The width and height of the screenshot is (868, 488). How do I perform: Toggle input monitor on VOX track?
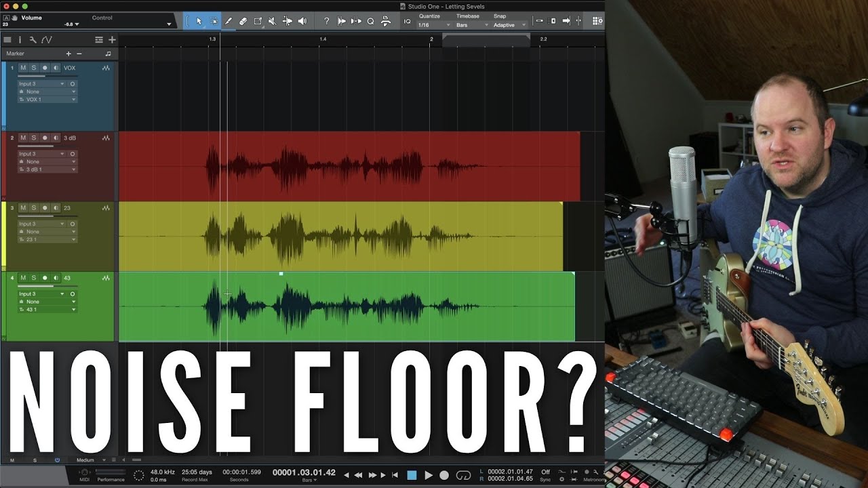[x=56, y=68]
